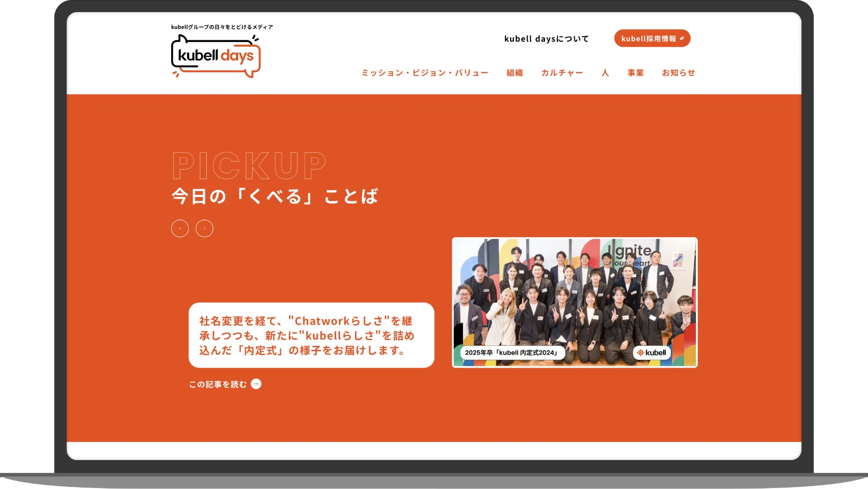Show the previous pickup slide
Image resolution: width=868 pixels, height=489 pixels.
point(180,228)
